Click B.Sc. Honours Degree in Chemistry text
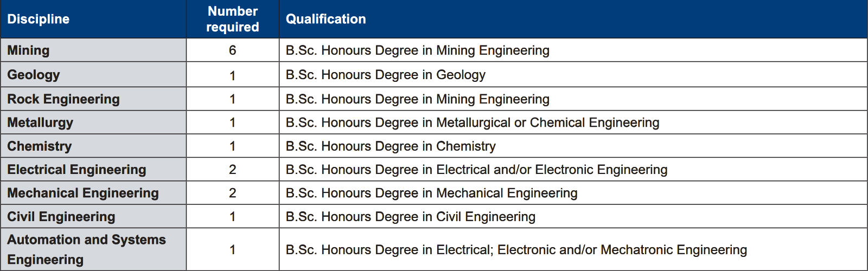868x271 pixels. (391, 146)
